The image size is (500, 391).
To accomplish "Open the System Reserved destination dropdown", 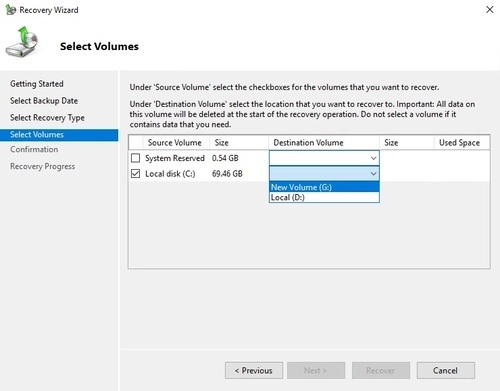I will tap(324, 158).
